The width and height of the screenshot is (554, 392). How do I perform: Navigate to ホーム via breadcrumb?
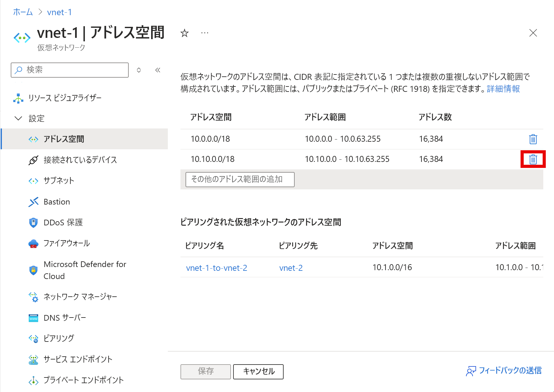(x=22, y=12)
